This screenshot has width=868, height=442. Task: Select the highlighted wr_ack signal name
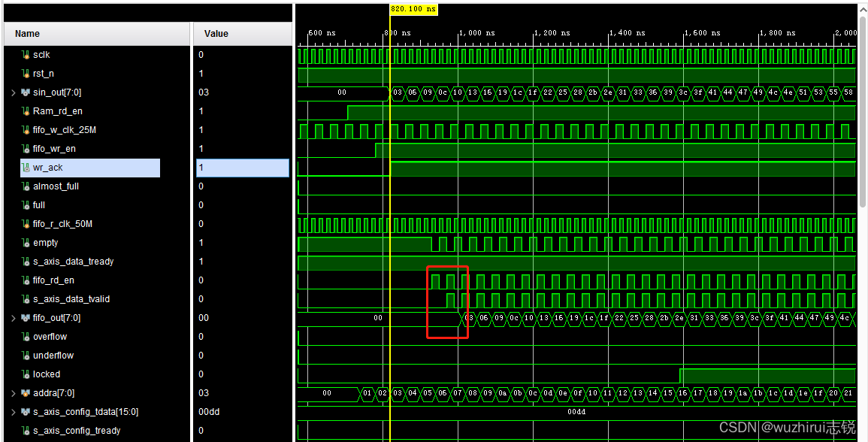[48, 168]
